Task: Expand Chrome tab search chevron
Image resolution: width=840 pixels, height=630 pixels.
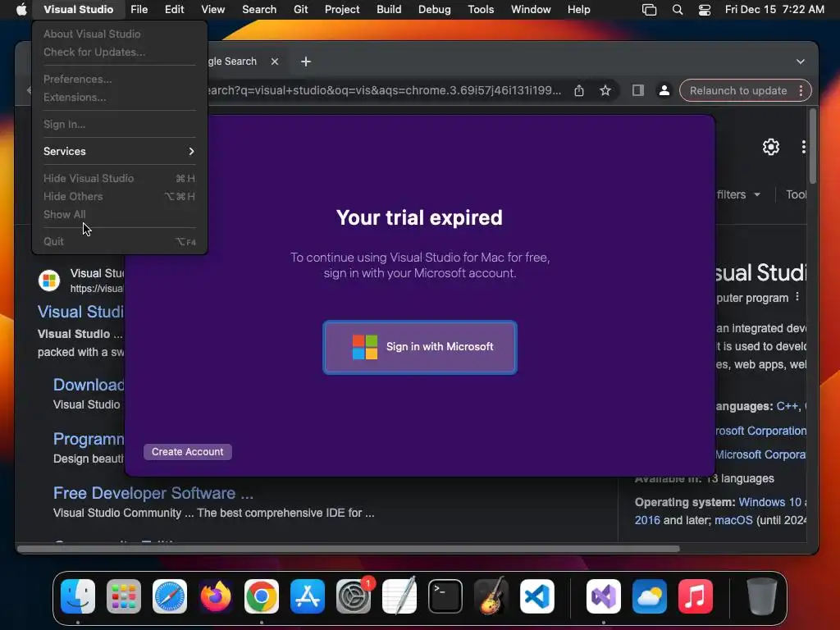Action: pos(801,62)
